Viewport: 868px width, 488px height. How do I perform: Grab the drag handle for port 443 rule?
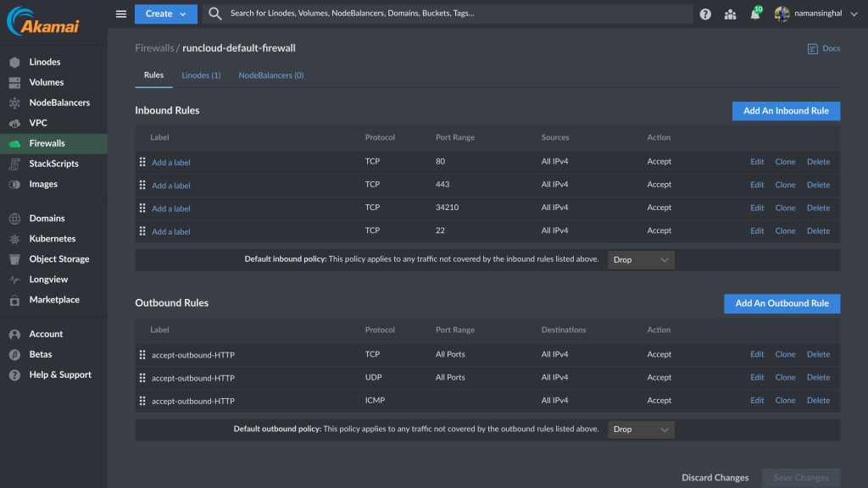[x=142, y=185]
